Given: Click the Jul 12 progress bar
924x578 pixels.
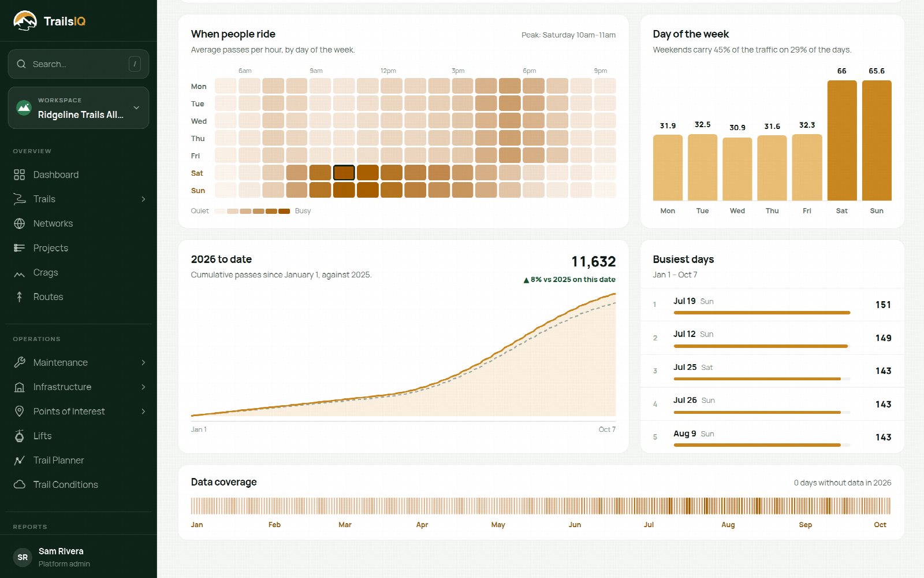Looking at the screenshot, I should (x=762, y=346).
